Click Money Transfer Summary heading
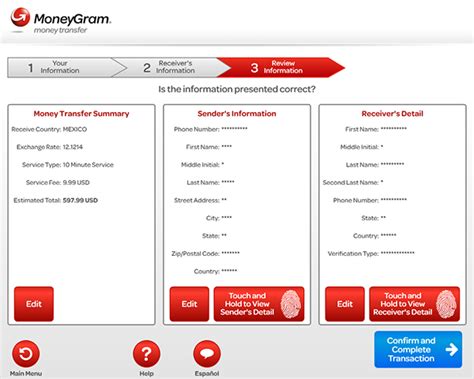 point(81,114)
